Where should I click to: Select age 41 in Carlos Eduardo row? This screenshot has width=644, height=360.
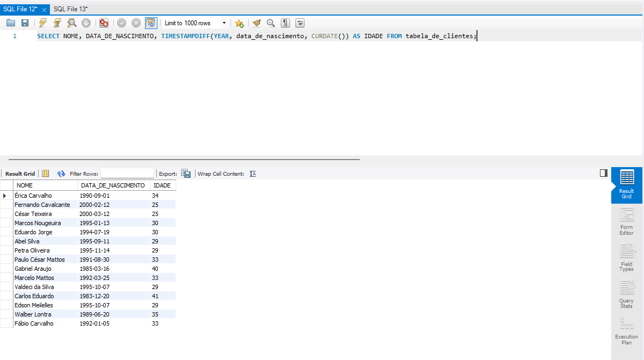[x=163, y=296]
